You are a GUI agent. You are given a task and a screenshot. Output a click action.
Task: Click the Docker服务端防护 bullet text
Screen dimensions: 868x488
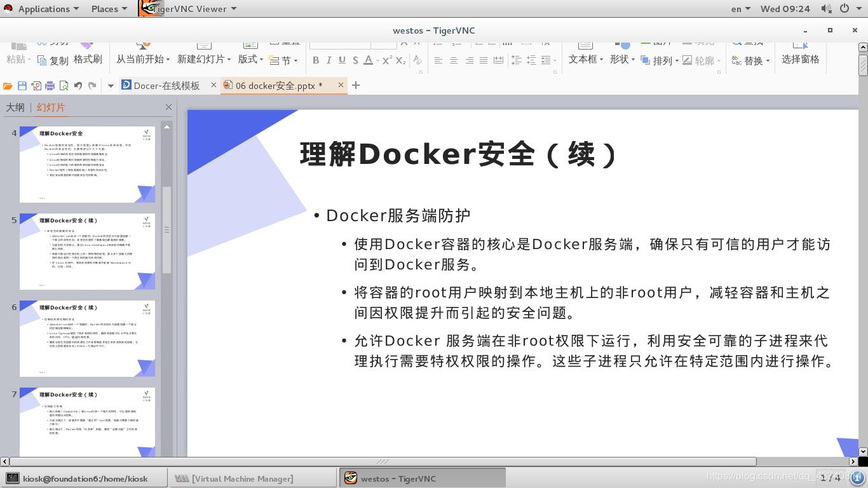click(x=398, y=215)
